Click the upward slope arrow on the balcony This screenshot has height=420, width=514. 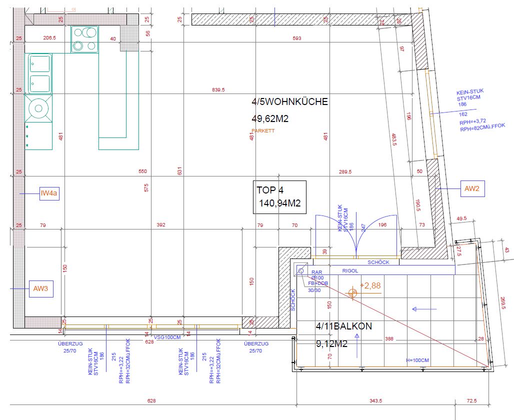click(x=357, y=348)
